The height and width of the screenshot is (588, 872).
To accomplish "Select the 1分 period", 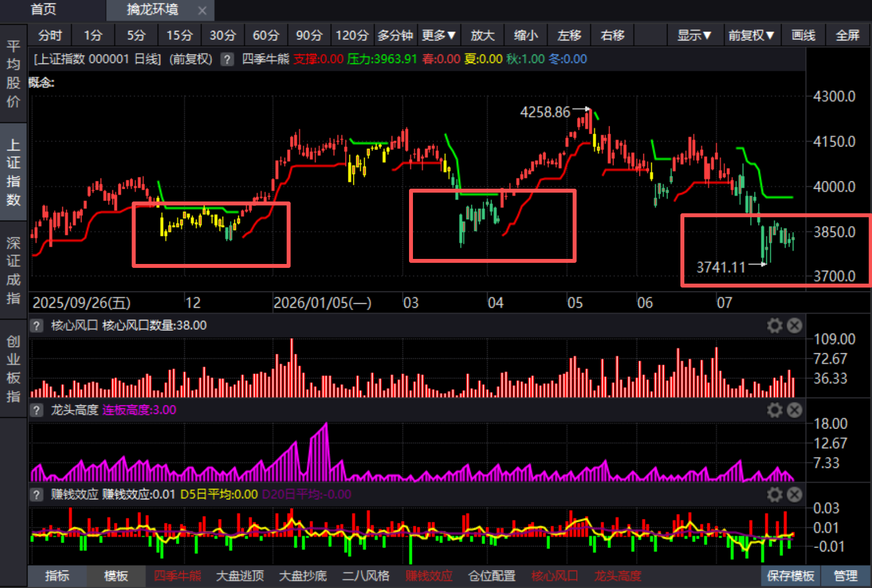I will (93, 35).
